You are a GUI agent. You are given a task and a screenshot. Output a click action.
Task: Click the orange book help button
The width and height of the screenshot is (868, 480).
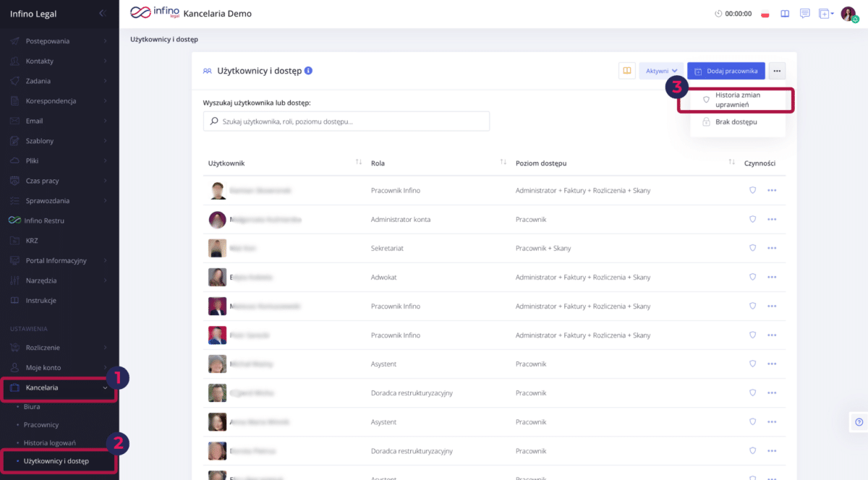pos(626,71)
